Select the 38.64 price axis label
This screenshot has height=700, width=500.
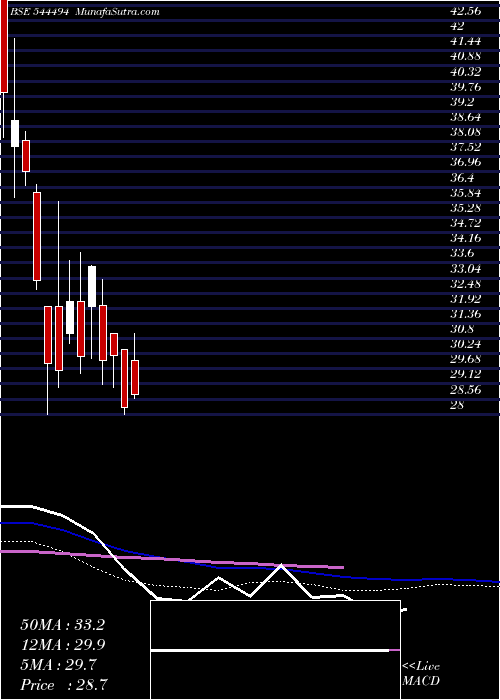tap(467, 117)
